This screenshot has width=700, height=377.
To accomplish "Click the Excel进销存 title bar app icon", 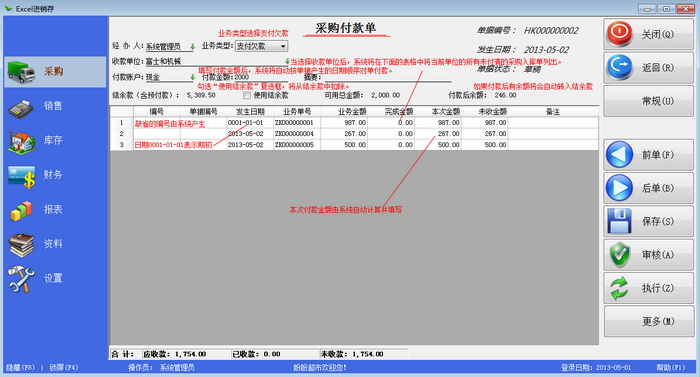I will coord(8,8).
